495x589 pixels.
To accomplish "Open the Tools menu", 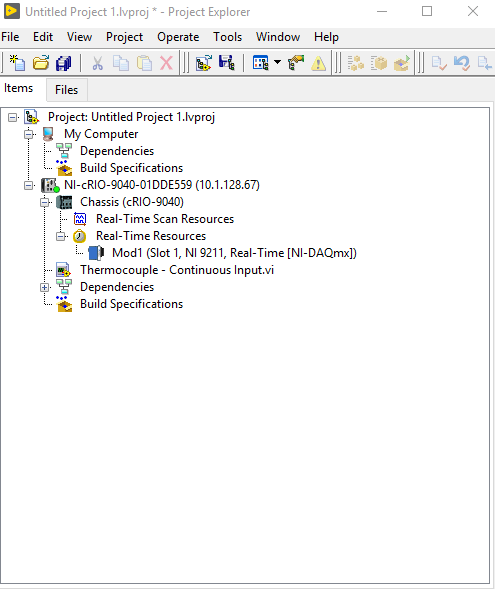I will point(228,37).
